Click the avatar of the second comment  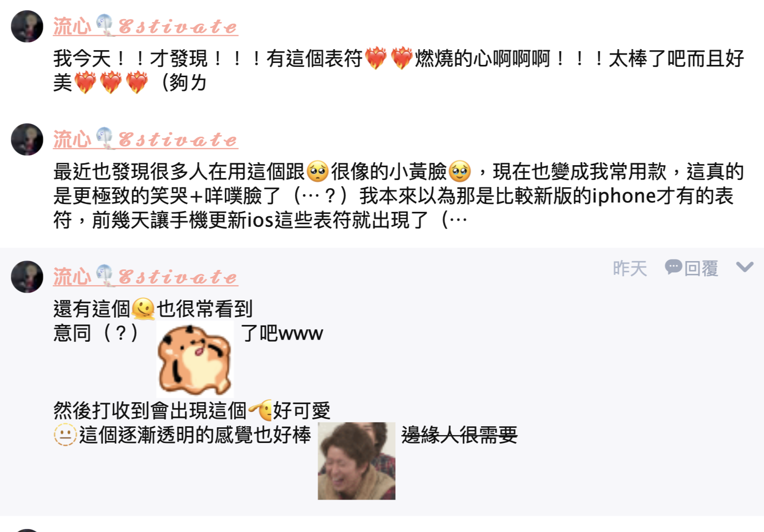coord(27,140)
